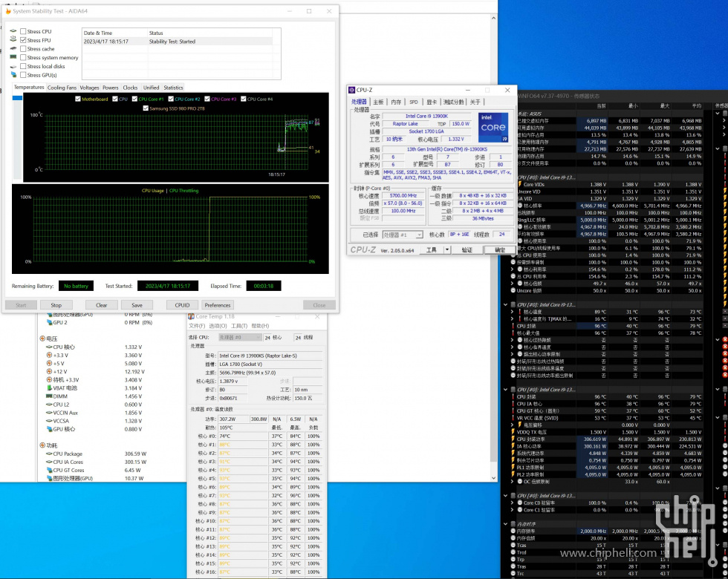This screenshot has width=728, height=579.
Task: Click the blue temperature graph scale indicator
Action: click(x=17, y=98)
